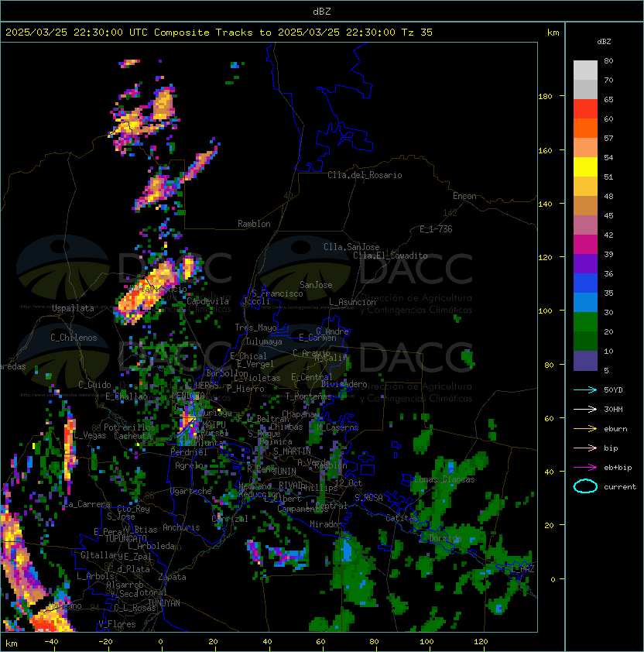Click the C_Chilenos place label
Image resolution: width=644 pixels, height=652 pixels.
click(x=74, y=338)
